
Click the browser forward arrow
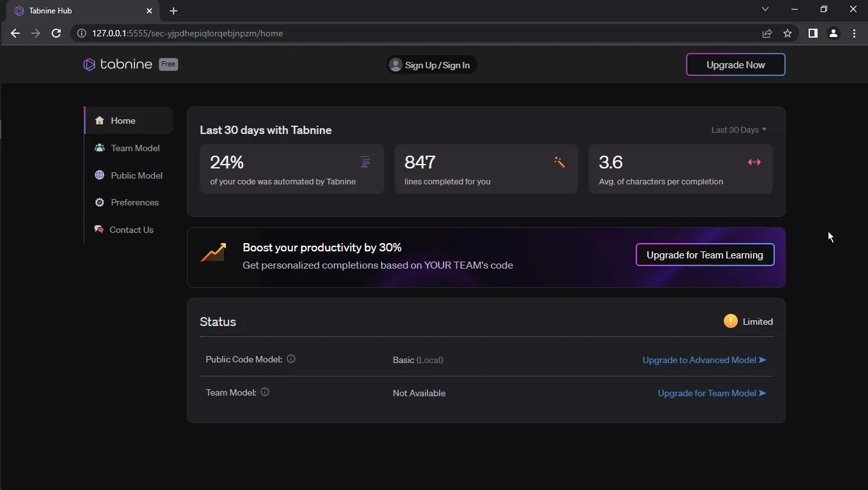tap(36, 33)
